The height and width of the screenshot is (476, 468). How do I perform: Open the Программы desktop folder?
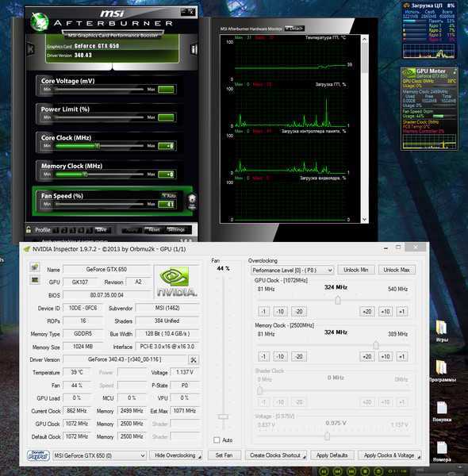[442, 370]
